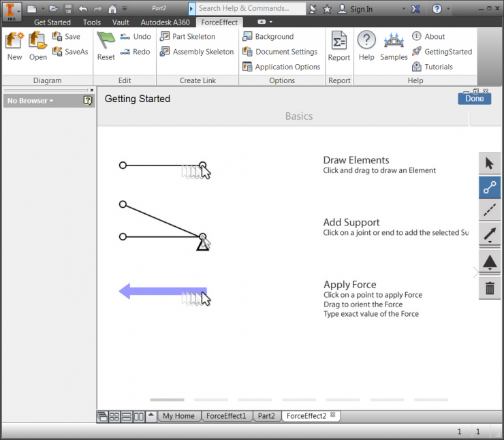
Task: Close the ForceEffect2 tab
Action: 332,415
